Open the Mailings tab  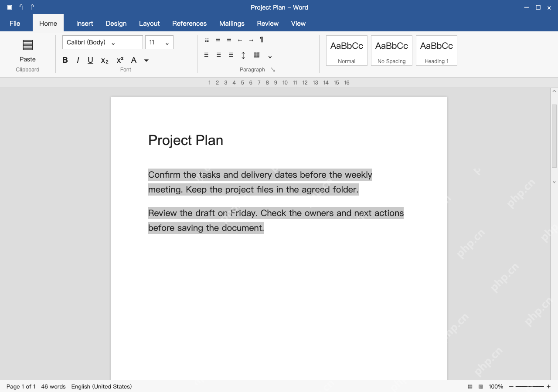pos(232,24)
